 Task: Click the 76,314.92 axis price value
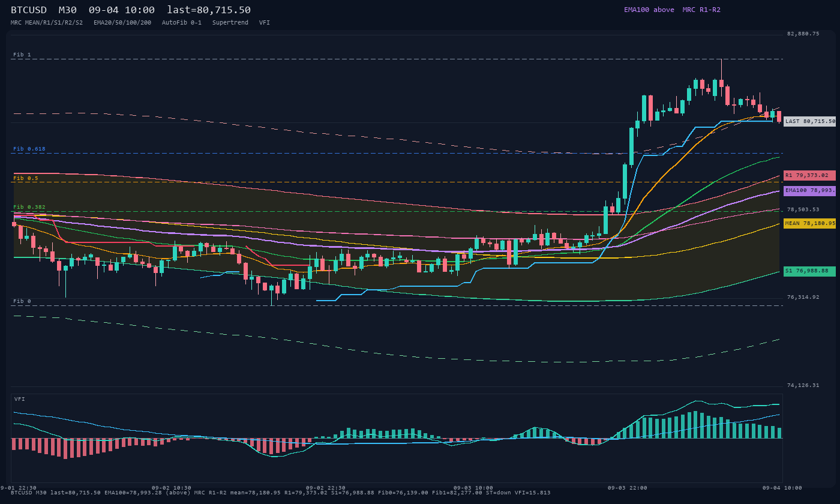click(803, 297)
